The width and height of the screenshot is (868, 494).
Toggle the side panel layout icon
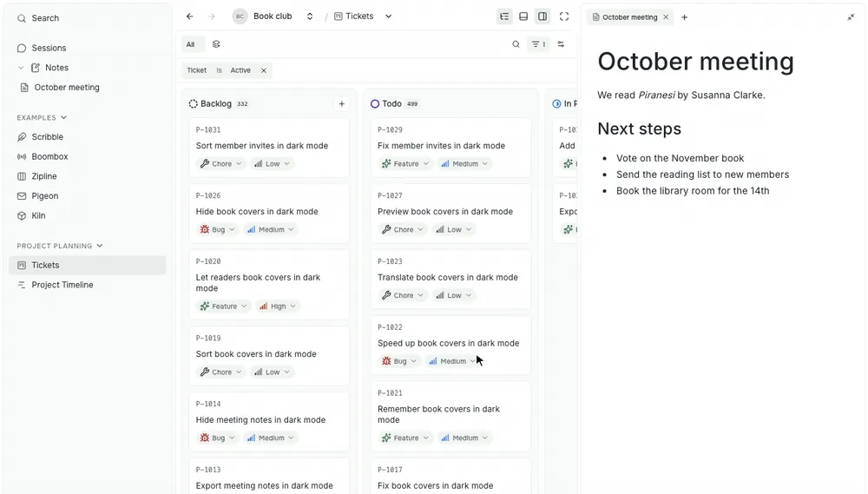tap(542, 16)
